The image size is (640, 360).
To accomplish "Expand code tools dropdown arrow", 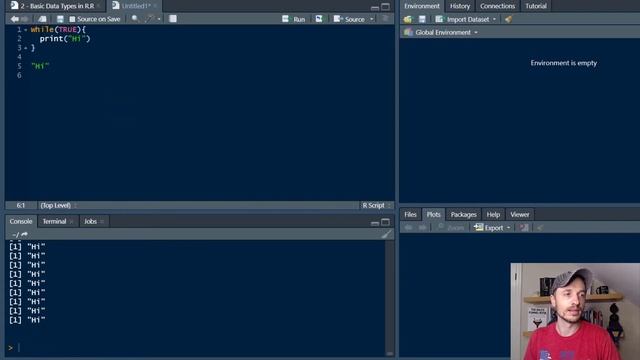I will click(x=159, y=19).
